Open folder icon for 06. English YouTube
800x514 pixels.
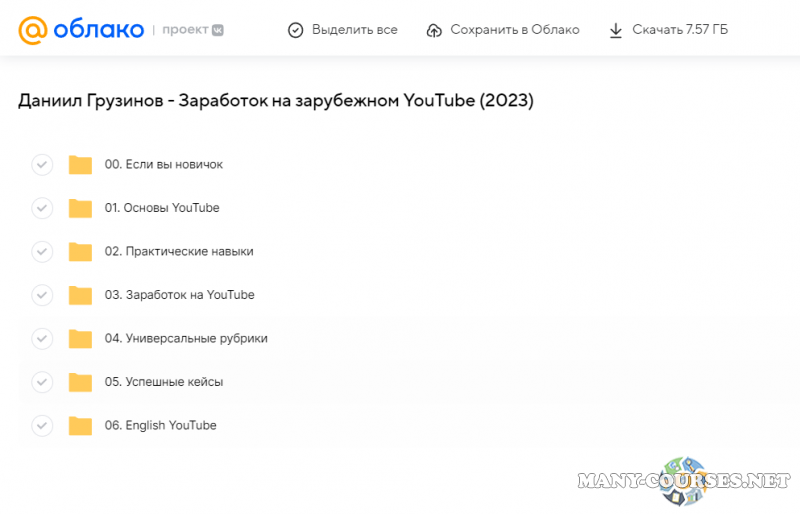pos(80,426)
